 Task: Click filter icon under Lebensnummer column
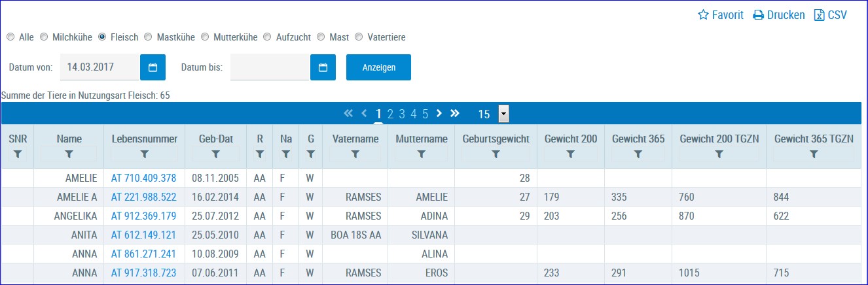click(x=144, y=154)
